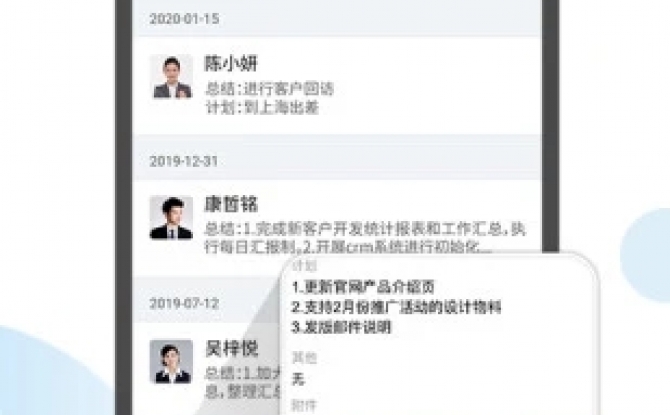
Task: Select plan item 3.发版邮件说明
Action: pyautogui.click(x=341, y=327)
